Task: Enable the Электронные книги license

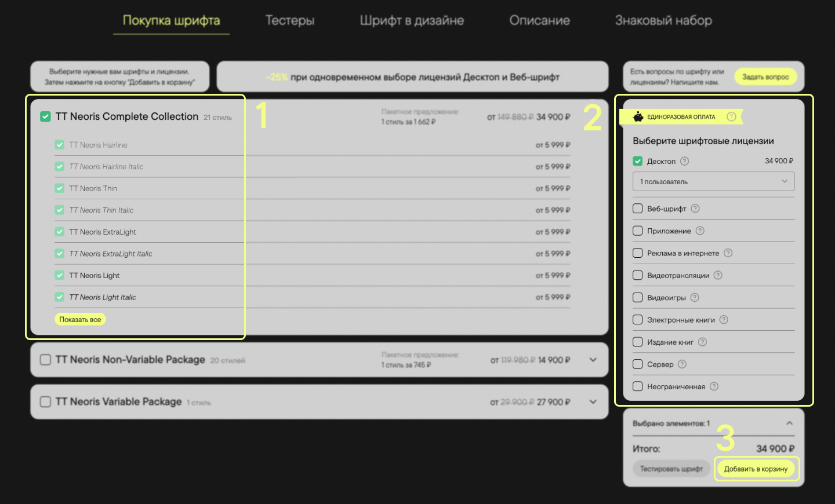Action: tap(638, 320)
